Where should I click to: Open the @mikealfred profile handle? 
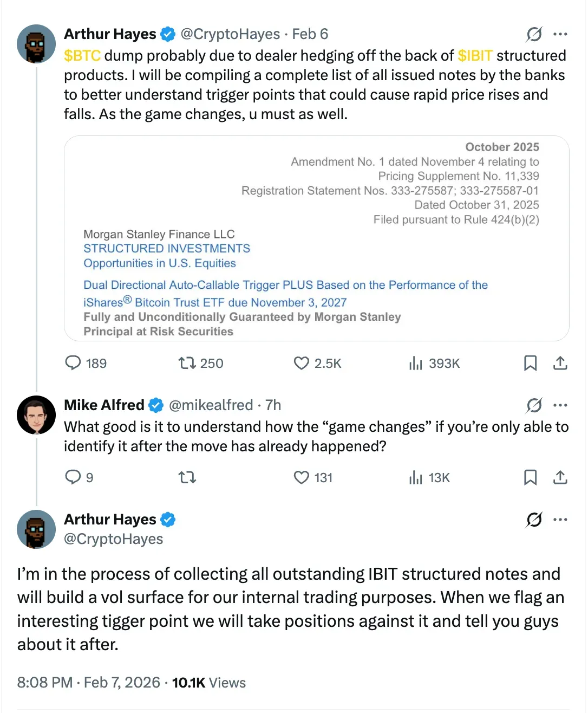(211, 405)
